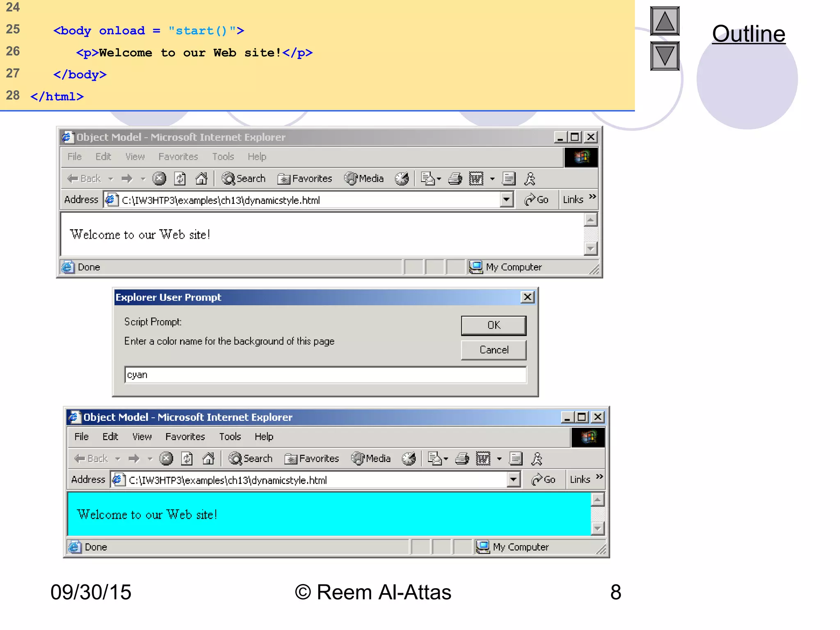Screen dimensions: 840x630
Task: Expand Links chevron in lower browser window
Action: (x=600, y=476)
